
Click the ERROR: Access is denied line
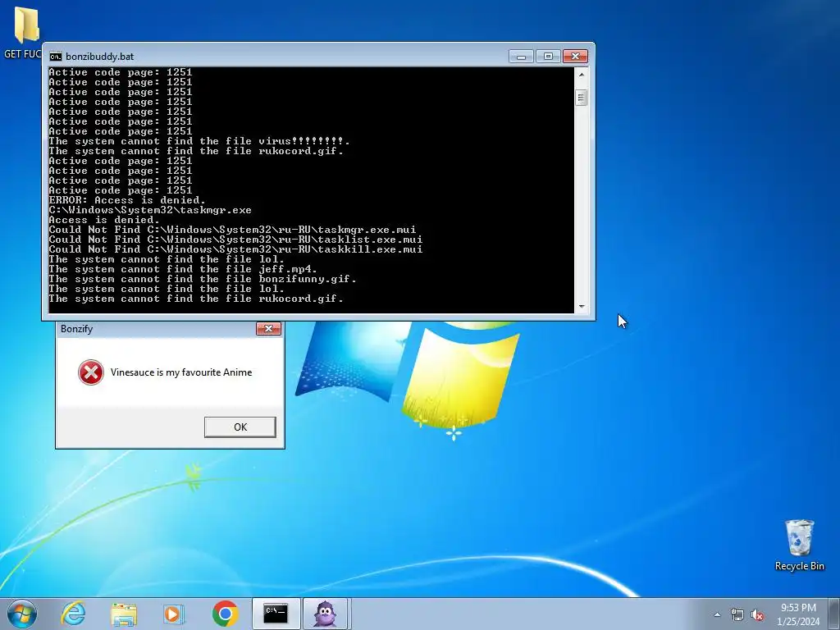(127, 200)
